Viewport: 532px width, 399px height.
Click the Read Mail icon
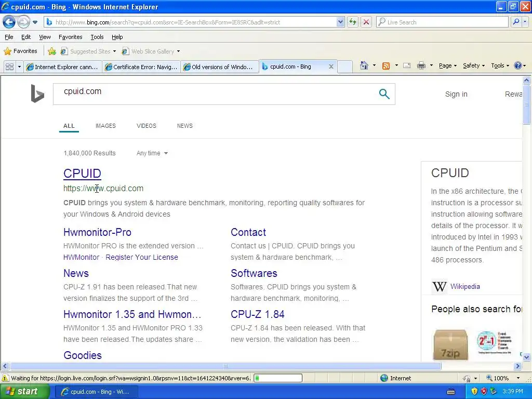(x=407, y=66)
